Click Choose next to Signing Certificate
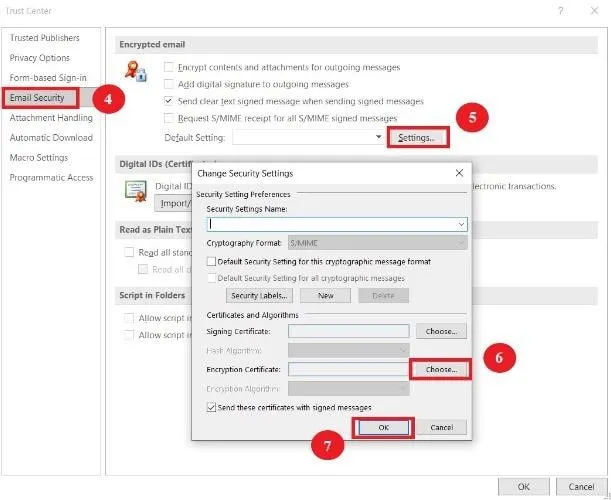 440,331
